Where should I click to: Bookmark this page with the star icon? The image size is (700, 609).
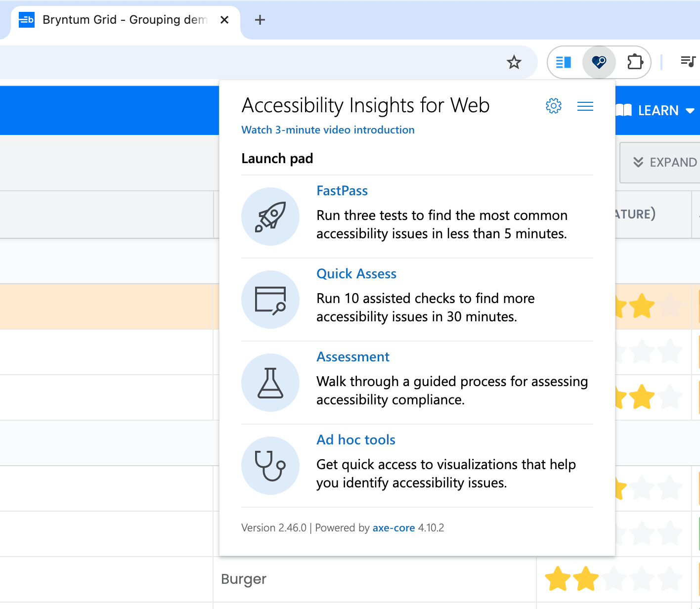(x=514, y=62)
